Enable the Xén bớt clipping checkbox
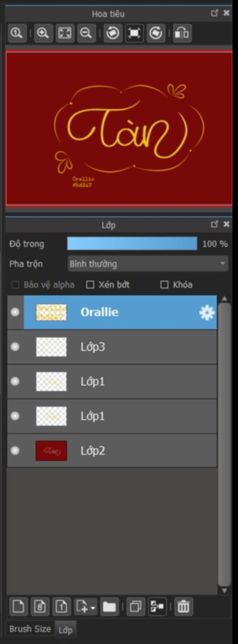This screenshot has width=238, height=644. pos(90,284)
